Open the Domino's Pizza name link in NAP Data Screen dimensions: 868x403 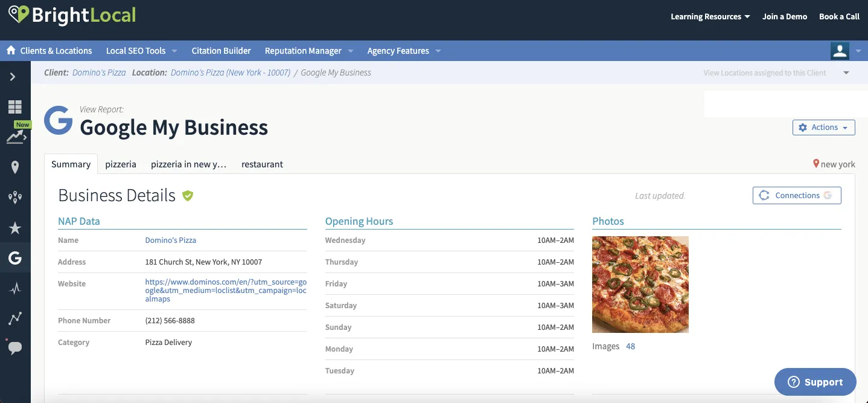click(171, 240)
